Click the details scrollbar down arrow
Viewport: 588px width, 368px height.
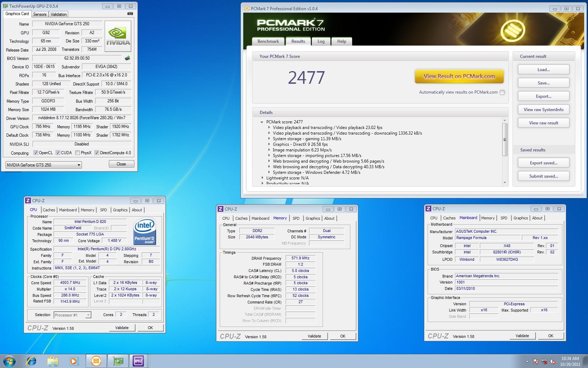pyautogui.click(x=505, y=183)
